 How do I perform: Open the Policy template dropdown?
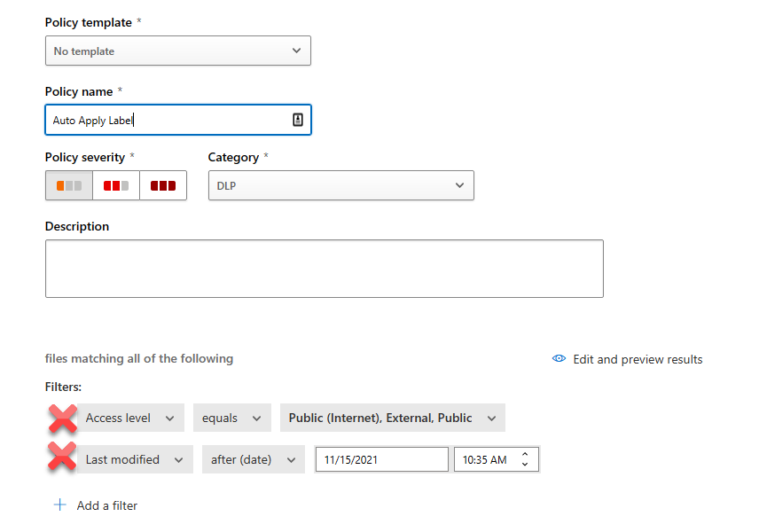click(x=178, y=51)
